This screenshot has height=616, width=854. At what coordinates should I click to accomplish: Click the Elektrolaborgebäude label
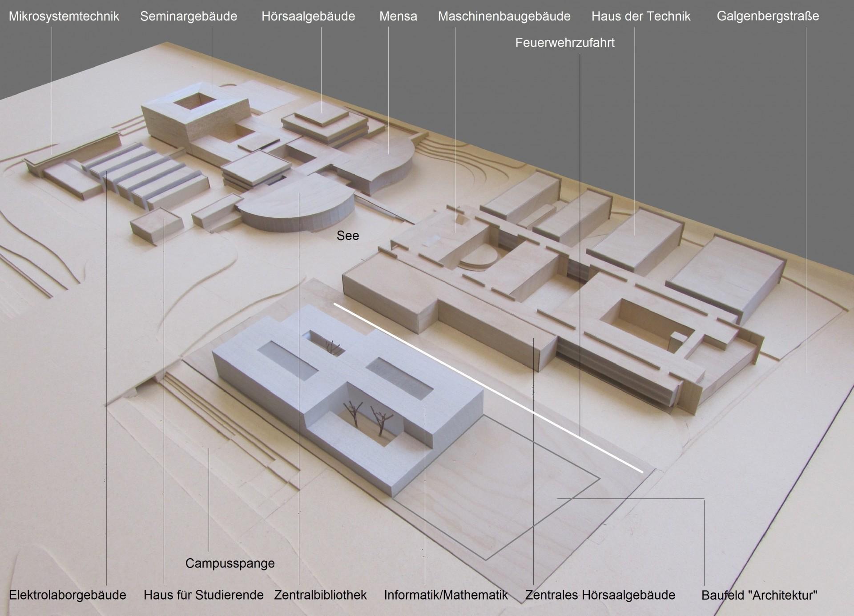(x=68, y=595)
